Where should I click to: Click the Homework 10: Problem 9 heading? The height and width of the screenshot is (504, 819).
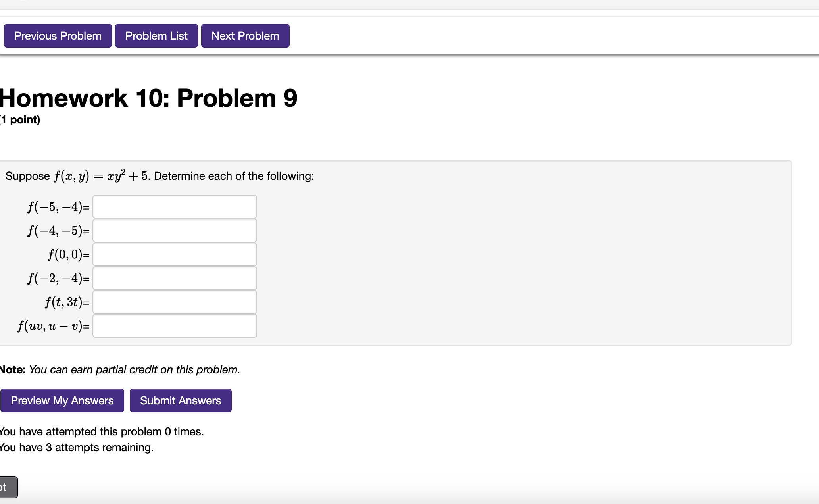[148, 98]
